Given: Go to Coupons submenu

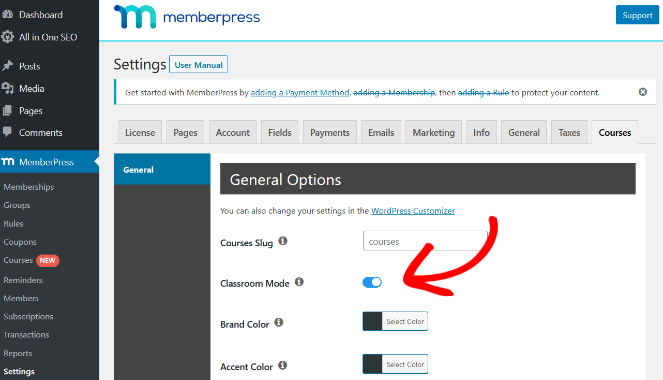Looking at the screenshot, I should 20,242.
